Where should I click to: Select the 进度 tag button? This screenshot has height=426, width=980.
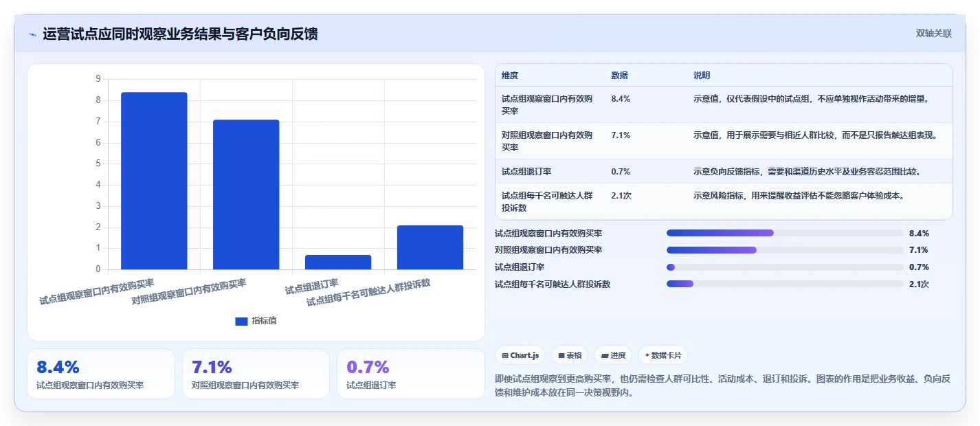[613, 355]
